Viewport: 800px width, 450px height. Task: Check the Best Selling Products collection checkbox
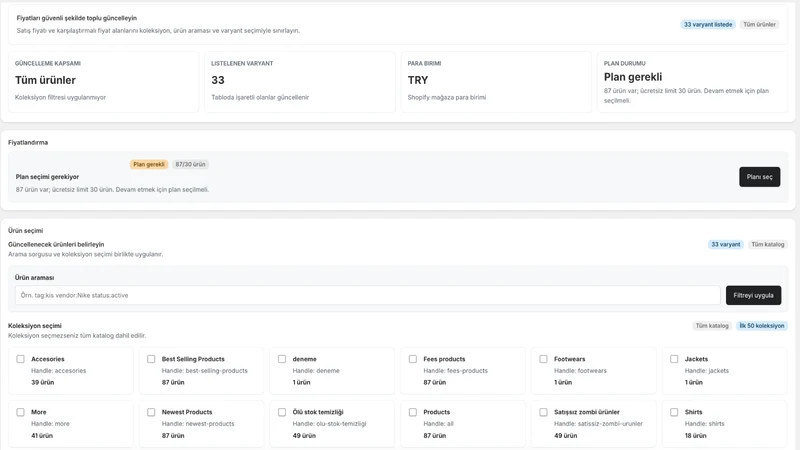tap(151, 359)
